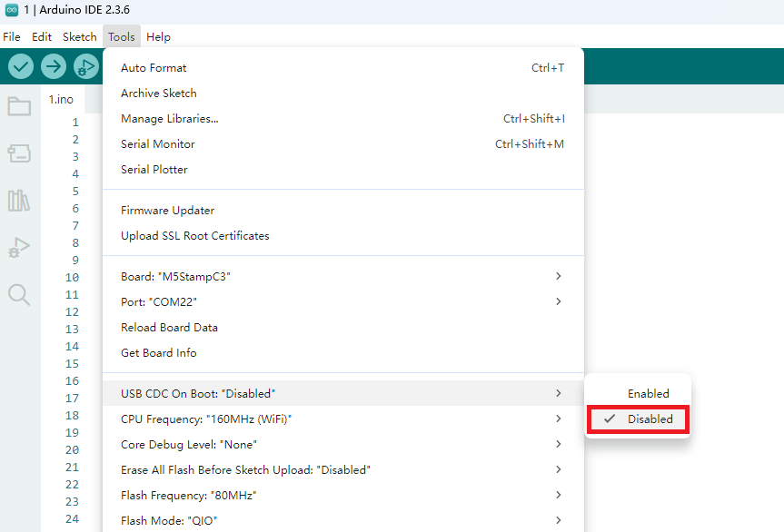The width and height of the screenshot is (784, 532).
Task: Expand the Port "COM22" submenu
Action: coord(343,301)
